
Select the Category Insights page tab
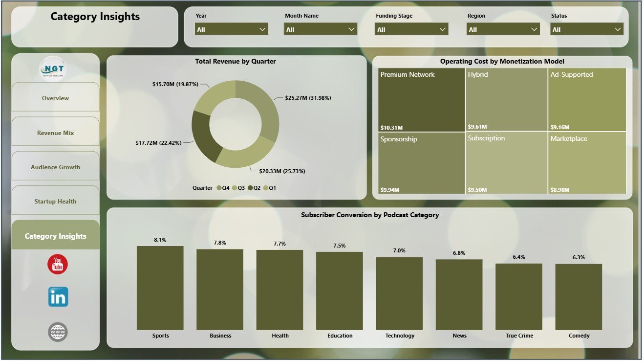pyautogui.click(x=55, y=235)
